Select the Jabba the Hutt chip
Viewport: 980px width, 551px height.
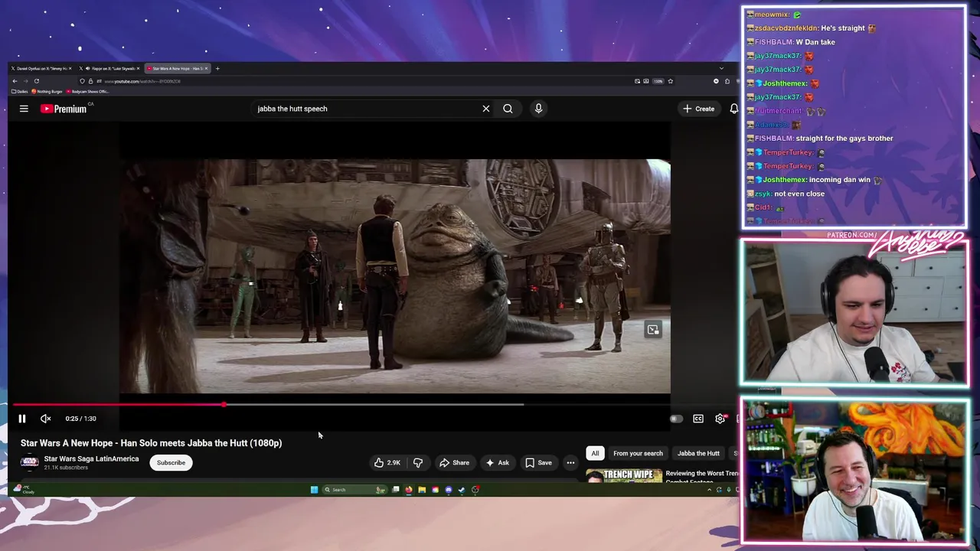click(x=698, y=453)
